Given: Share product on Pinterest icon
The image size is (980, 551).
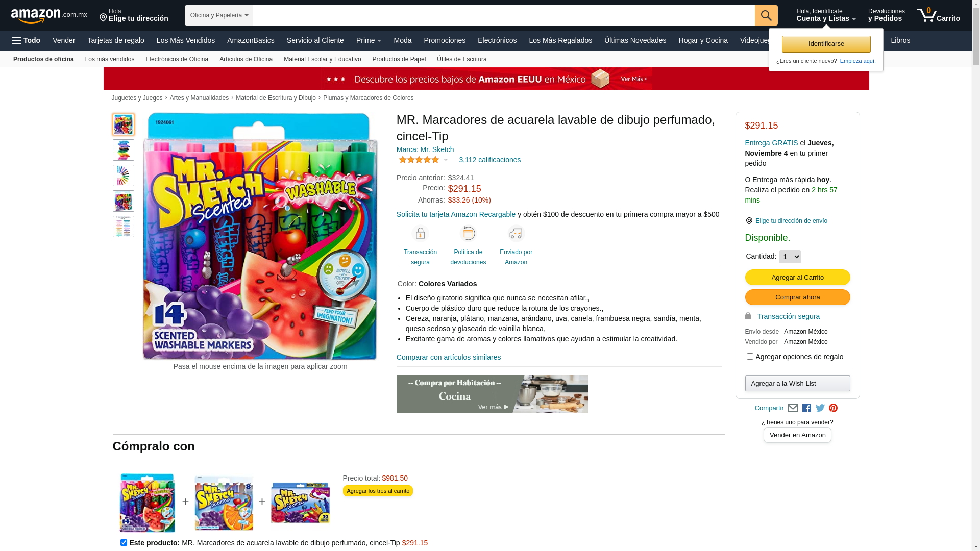Looking at the screenshot, I should click(x=833, y=408).
